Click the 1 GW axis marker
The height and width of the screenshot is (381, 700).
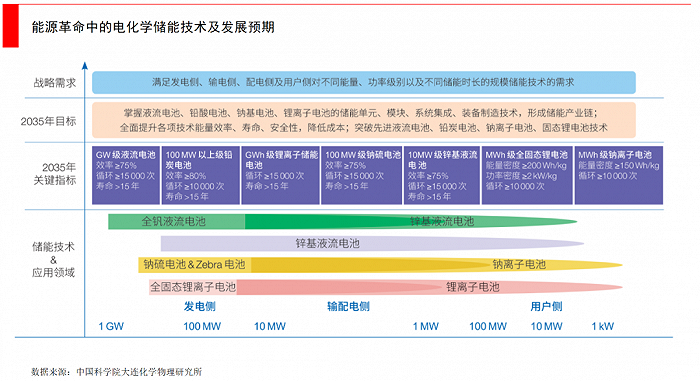(x=111, y=327)
